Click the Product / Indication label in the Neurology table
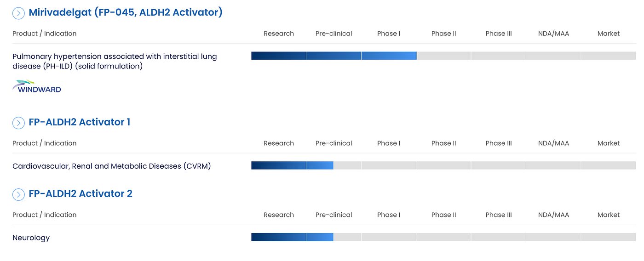This screenshot has width=644, height=261. (45, 215)
